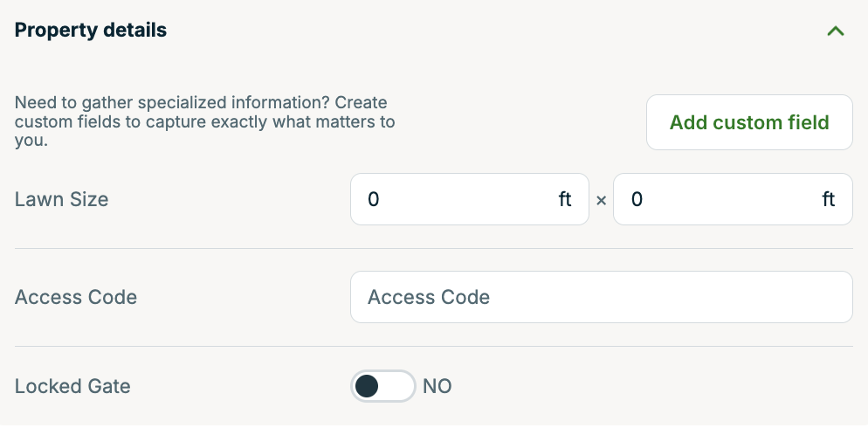Click the Lawn Size field label

(61, 199)
